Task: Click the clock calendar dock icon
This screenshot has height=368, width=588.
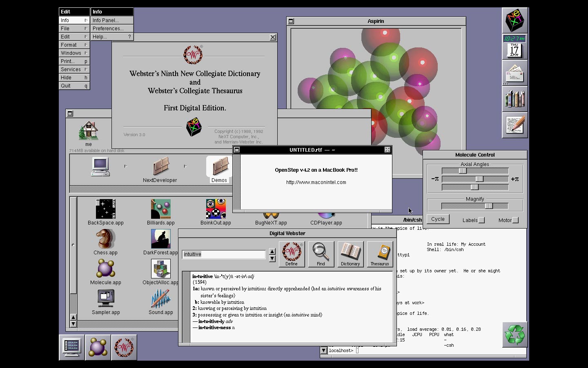Action: (514, 47)
